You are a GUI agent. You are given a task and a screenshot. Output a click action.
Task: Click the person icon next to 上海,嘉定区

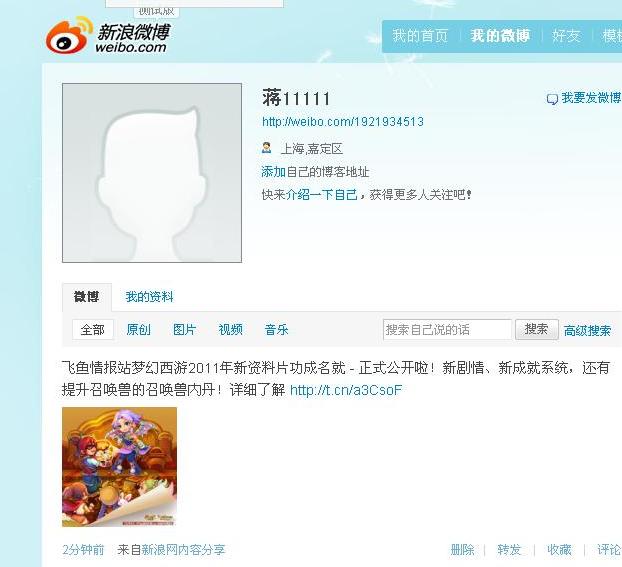(266, 148)
